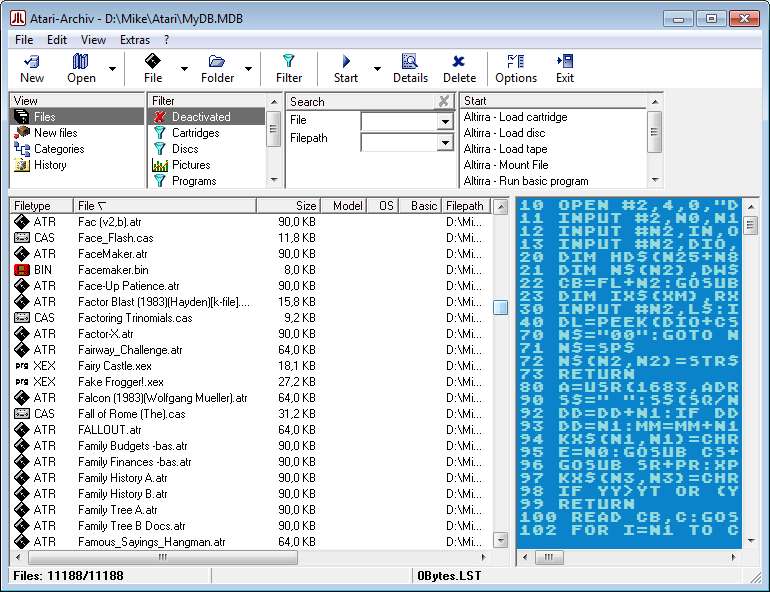Click inside the File search field
The width and height of the screenshot is (770, 592).
(399, 121)
